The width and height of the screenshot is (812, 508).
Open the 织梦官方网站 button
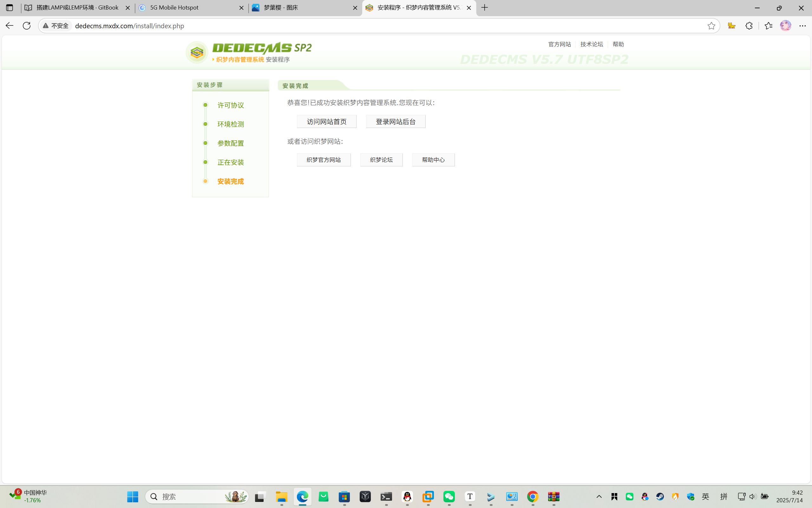(x=324, y=160)
